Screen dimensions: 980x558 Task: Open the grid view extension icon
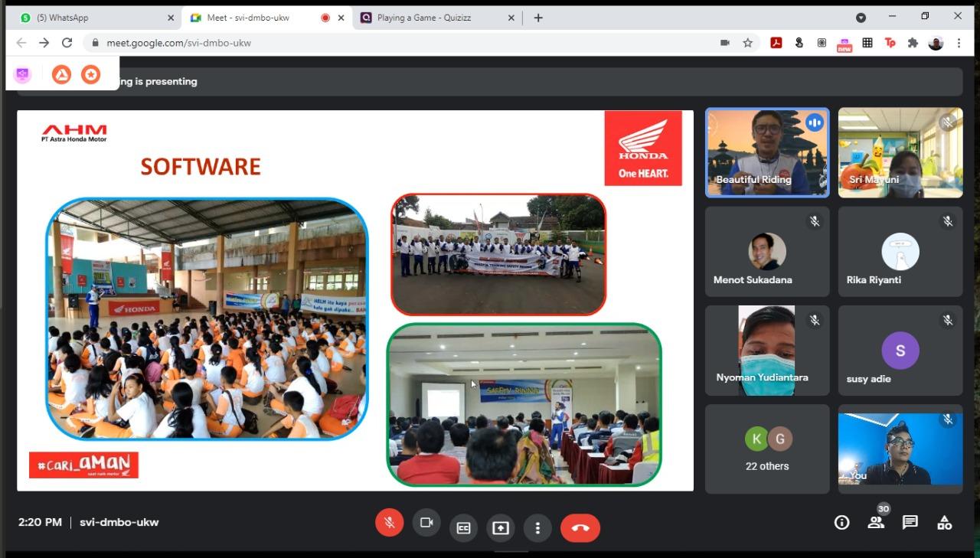[x=867, y=43]
